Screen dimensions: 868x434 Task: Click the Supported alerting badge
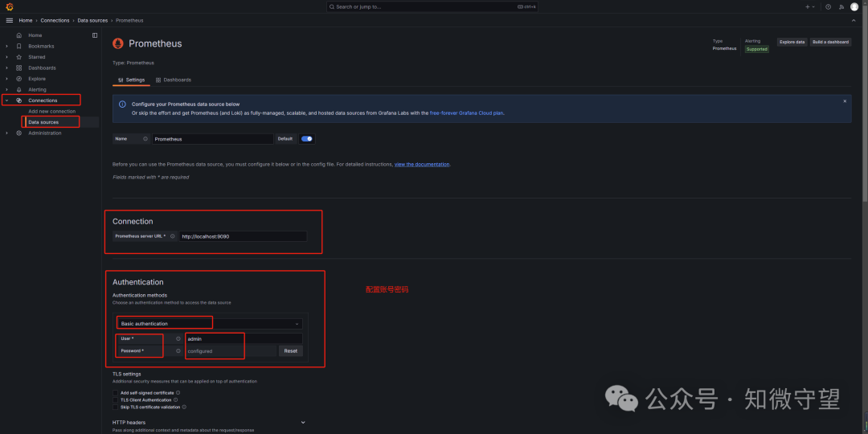tap(757, 49)
